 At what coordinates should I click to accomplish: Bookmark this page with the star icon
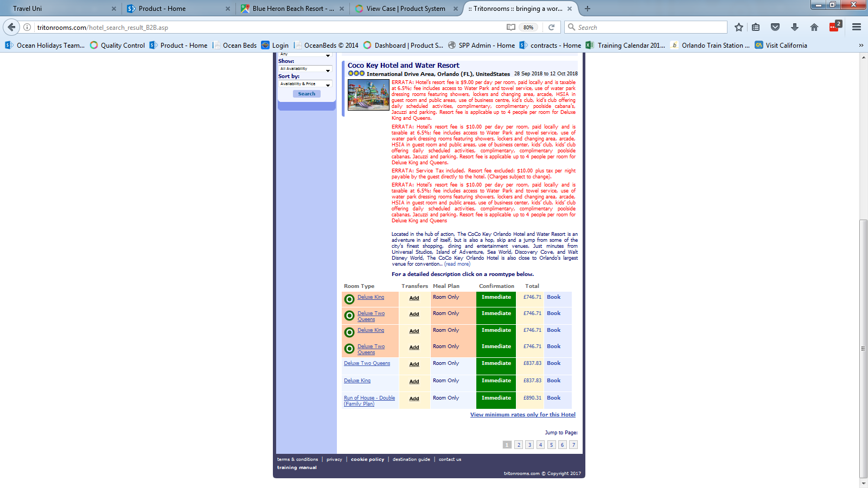738,27
